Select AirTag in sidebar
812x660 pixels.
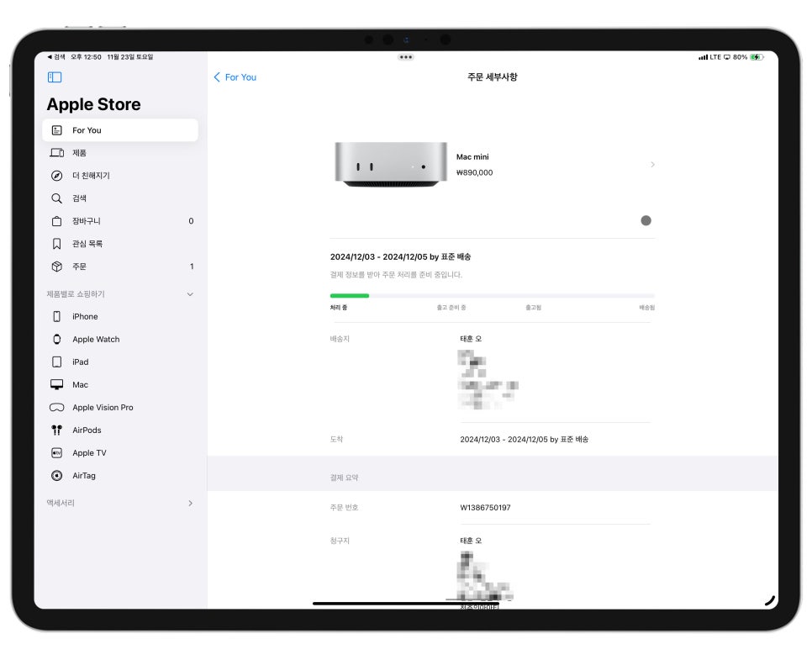pyautogui.click(x=120, y=476)
